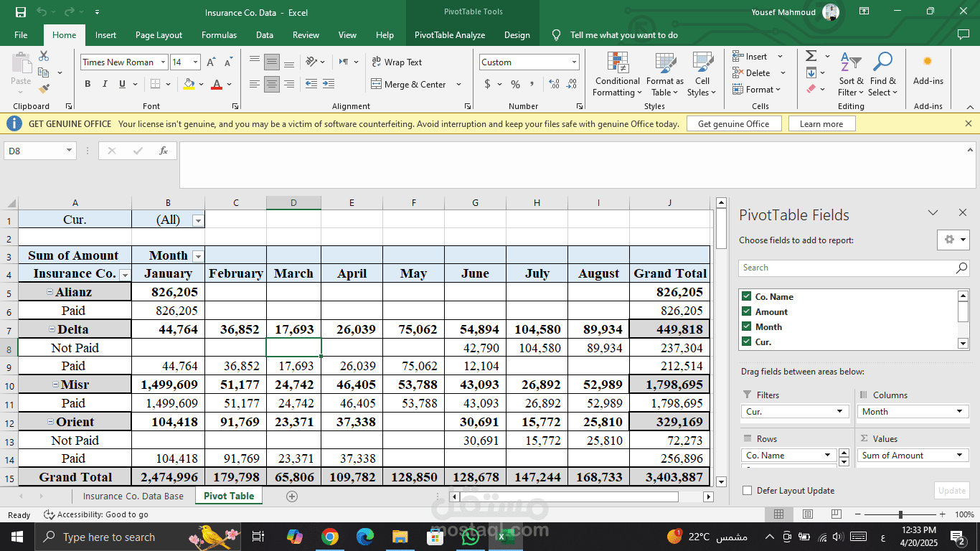Uncheck the Month field checkbox
The image size is (980, 551).
[747, 326]
